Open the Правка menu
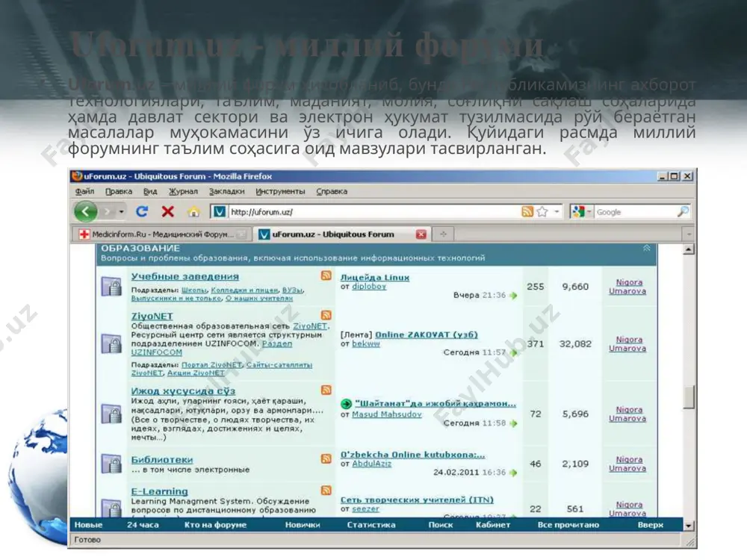The height and width of the screenshot is (560, 747). [119, 191]
